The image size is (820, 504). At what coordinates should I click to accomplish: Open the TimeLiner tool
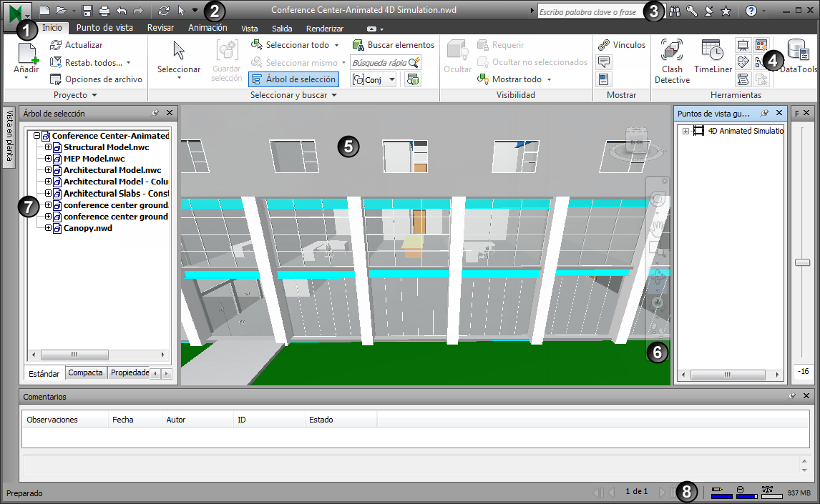713,56
